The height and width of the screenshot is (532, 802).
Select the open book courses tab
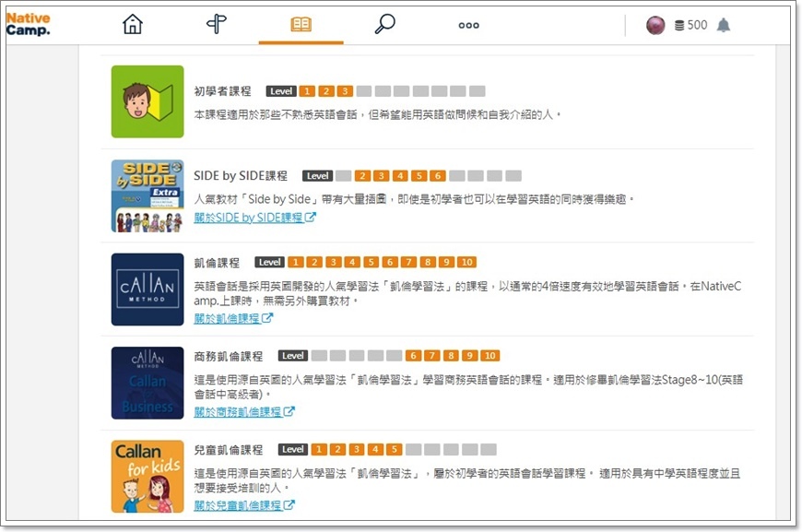point(301,24)
